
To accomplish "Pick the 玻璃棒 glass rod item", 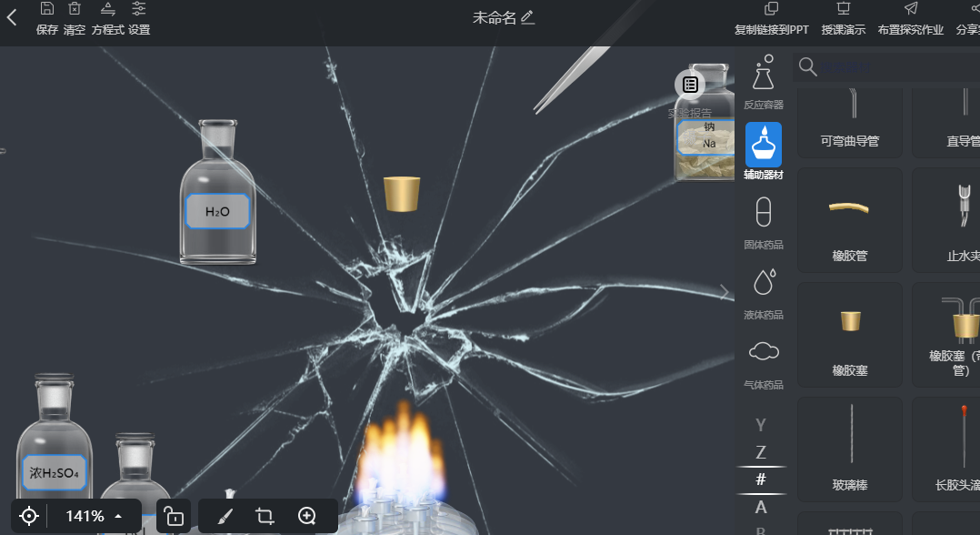I will point(850,449).
